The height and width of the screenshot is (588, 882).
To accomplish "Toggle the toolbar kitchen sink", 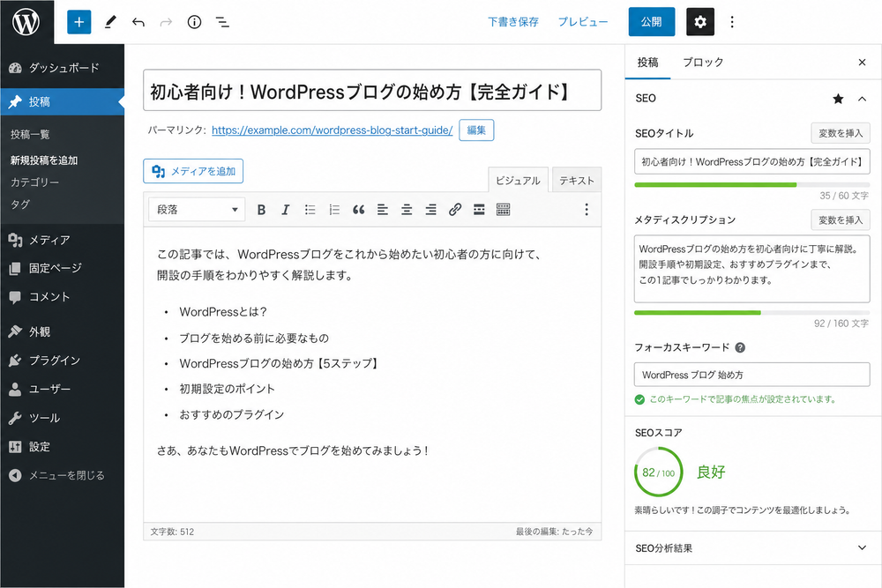I will pyautogui.click(x=504, y=210).
